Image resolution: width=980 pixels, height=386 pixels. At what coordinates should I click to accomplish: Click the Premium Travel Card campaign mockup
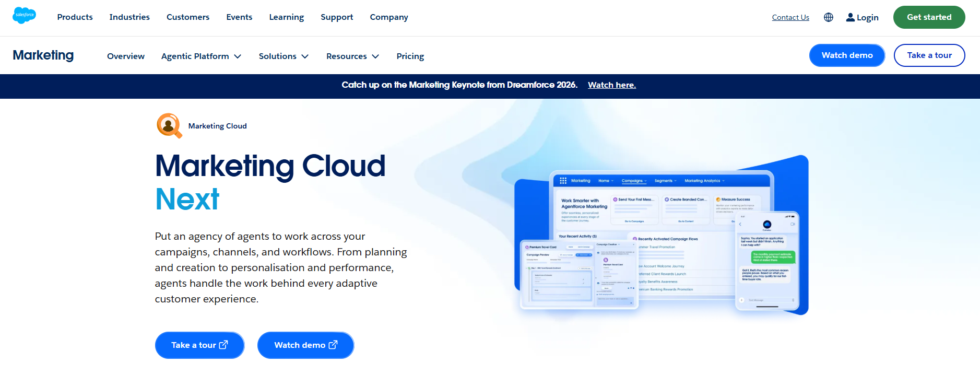pos(579,274)
